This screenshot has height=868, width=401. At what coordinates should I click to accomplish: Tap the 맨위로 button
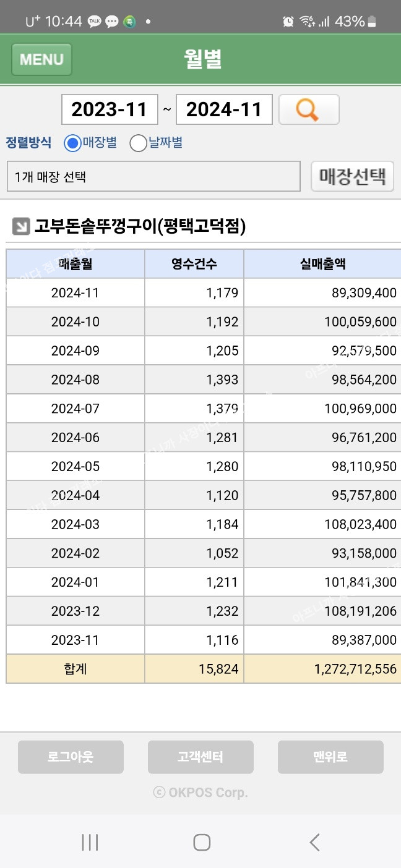coord(330,757)
